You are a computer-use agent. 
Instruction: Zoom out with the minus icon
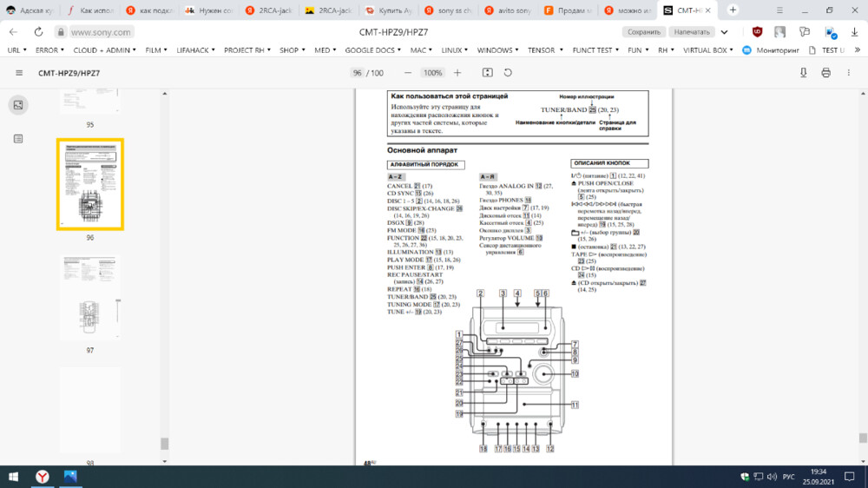click(408, 73)
